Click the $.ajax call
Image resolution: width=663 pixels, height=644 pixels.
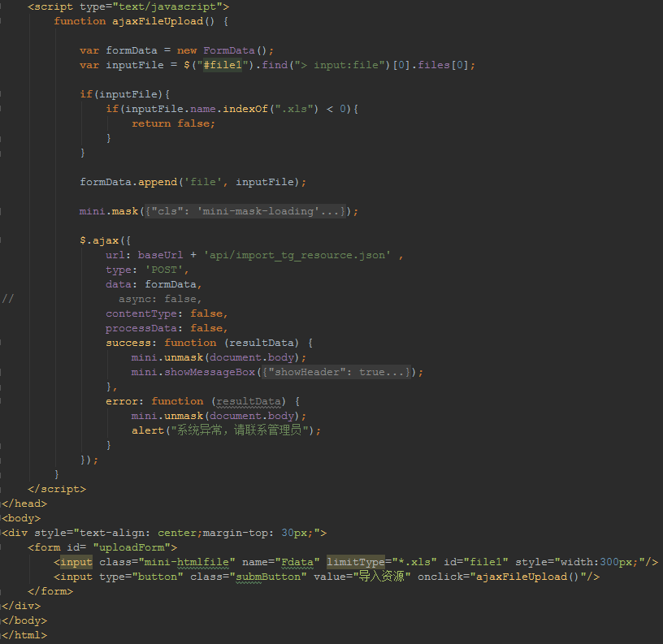point(99,240)
